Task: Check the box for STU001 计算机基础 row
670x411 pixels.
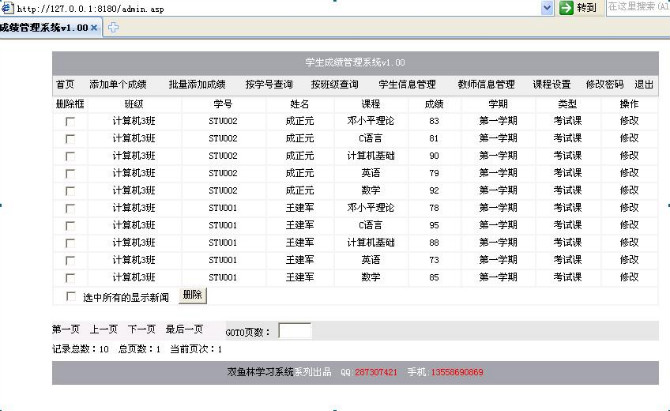Action: [x=70, y=243]
